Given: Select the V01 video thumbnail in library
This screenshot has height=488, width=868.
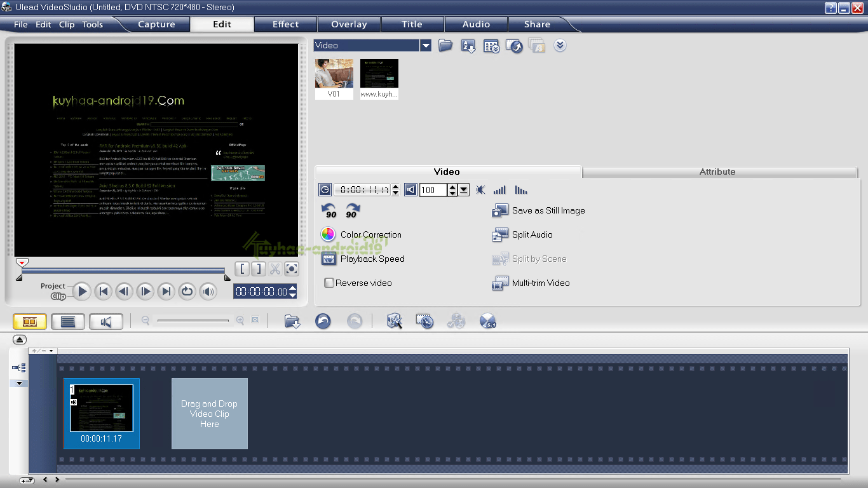Looking at the screenshot, I should coord(334,79).
